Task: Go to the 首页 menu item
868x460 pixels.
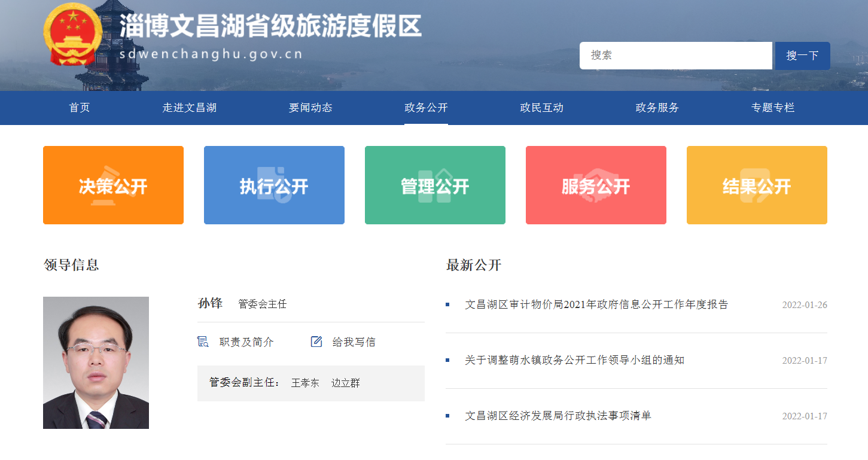Action: tap(80, 108)
